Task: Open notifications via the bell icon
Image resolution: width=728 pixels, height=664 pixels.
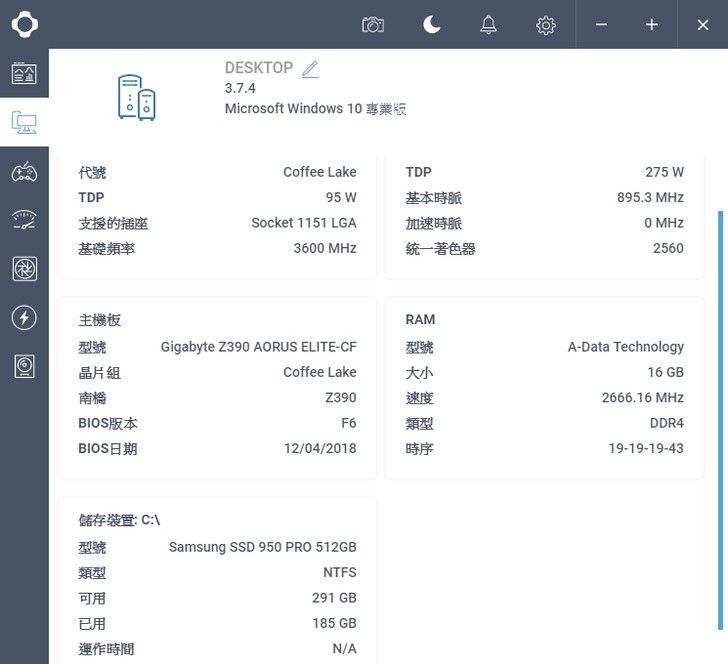Action: pyautogui.click(x=488, y=25)
